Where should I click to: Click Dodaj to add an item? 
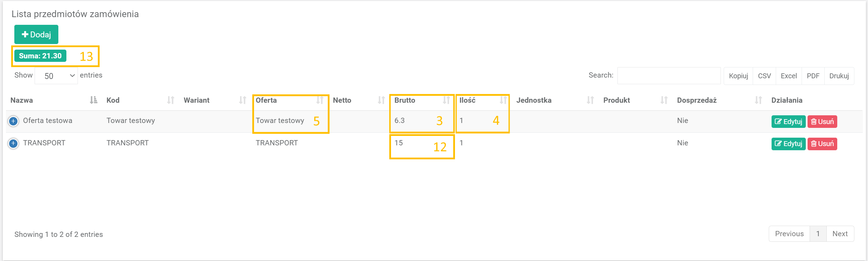point(36,34)
